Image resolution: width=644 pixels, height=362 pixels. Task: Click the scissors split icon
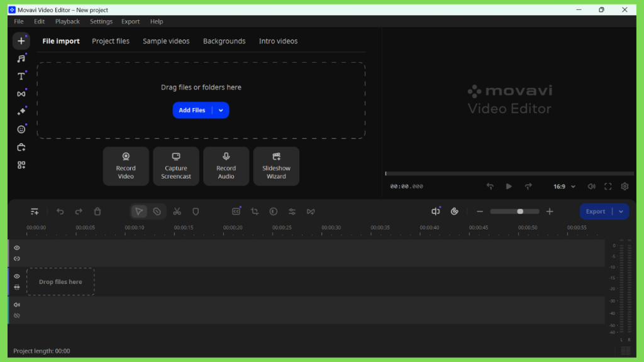[x=177, y=212]
